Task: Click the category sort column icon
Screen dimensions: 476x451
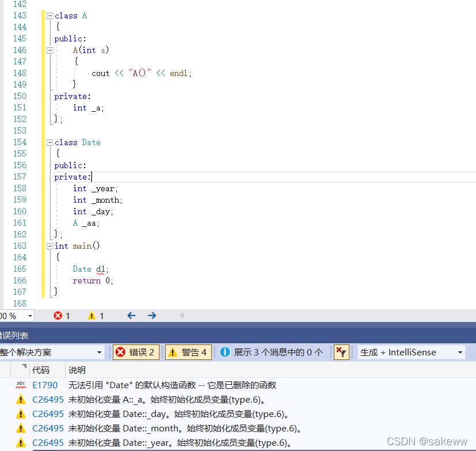Action: [24, 366]
